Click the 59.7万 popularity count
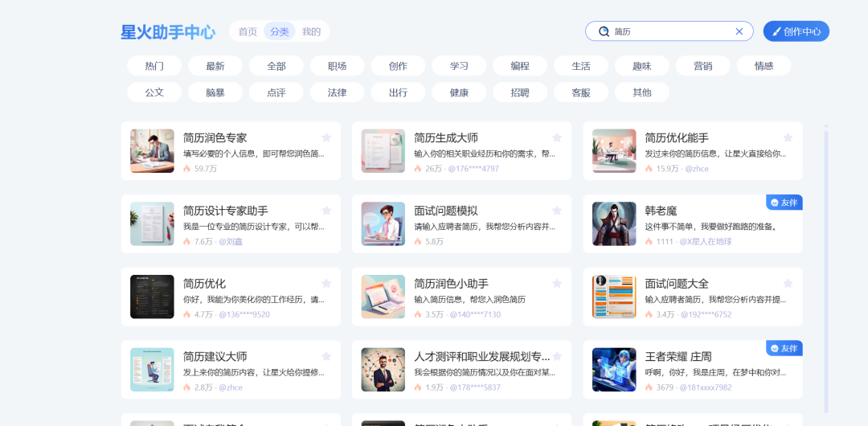 [206, 169]
